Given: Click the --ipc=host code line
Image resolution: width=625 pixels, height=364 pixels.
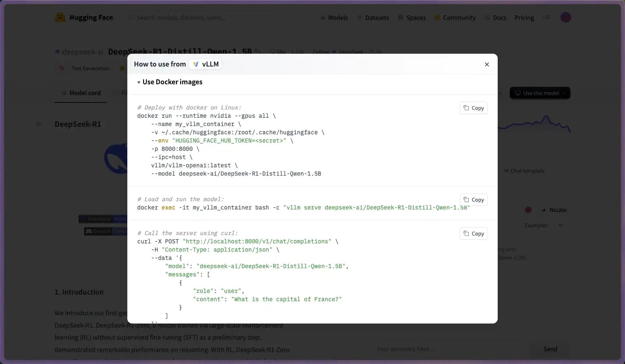Looking at the screenshot, I should coord(172,157).
